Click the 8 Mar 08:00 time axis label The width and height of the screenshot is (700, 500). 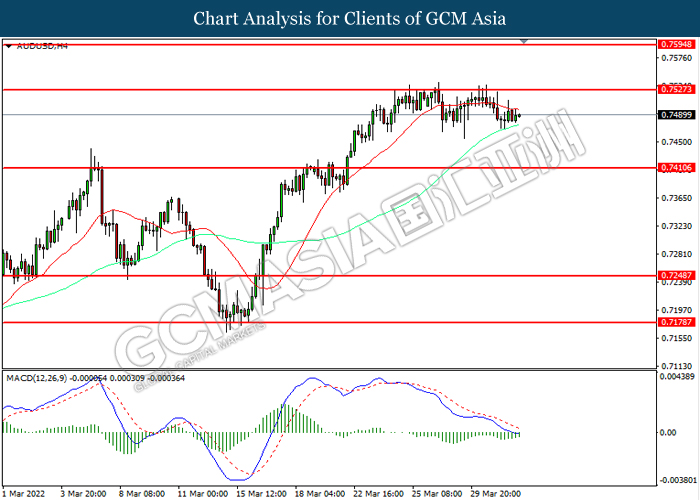click(x=142, y=493)
